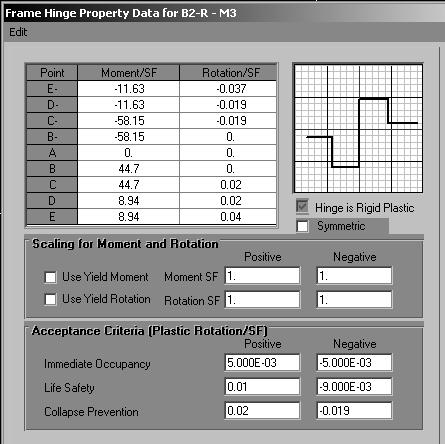Click the hinge moment-rotation graph preview
This screenshot has height=444, width=445.
[x=358, y=128]
